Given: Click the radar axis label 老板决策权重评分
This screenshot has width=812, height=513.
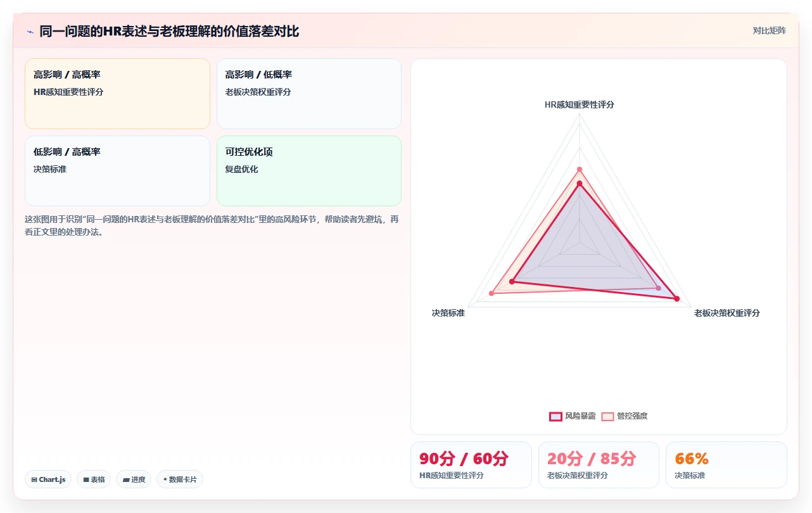Looking at the screenshot, I should [x=727, y=313].
